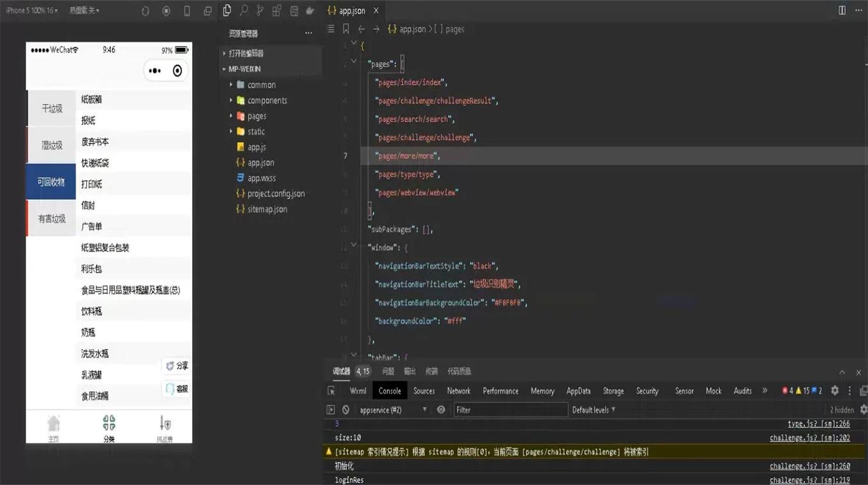Toggle the eye icon next to Filter

(x=441, y=410)
